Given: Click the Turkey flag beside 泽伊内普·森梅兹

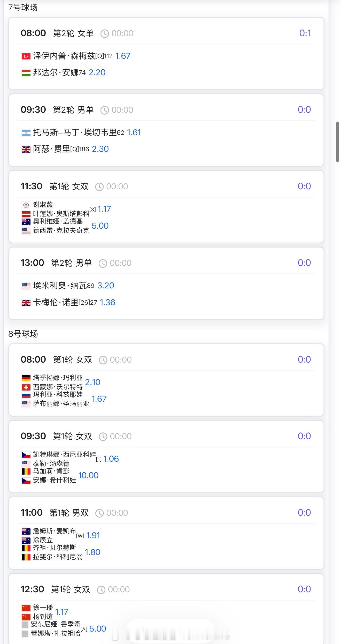Looking at the screenshot, I should pyautogui.click(x=26, y=56).
